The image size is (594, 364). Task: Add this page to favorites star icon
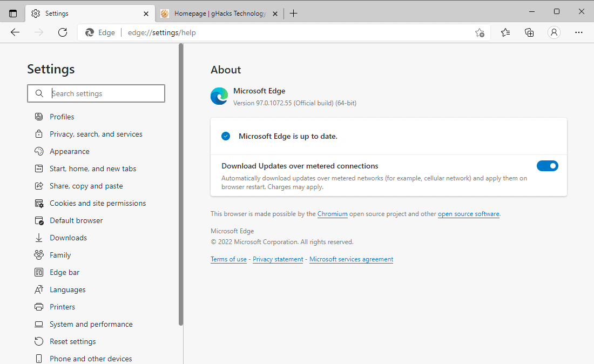click(x=479, y=32)
